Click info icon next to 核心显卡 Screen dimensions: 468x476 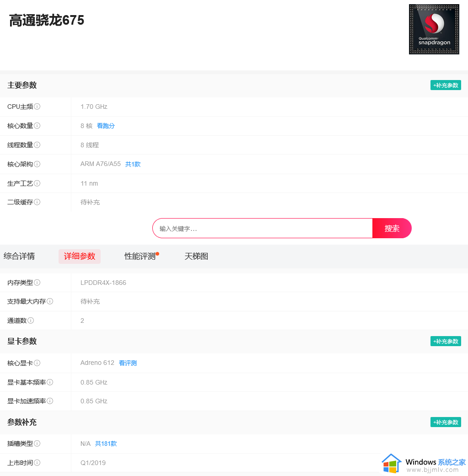click(37, 363)
